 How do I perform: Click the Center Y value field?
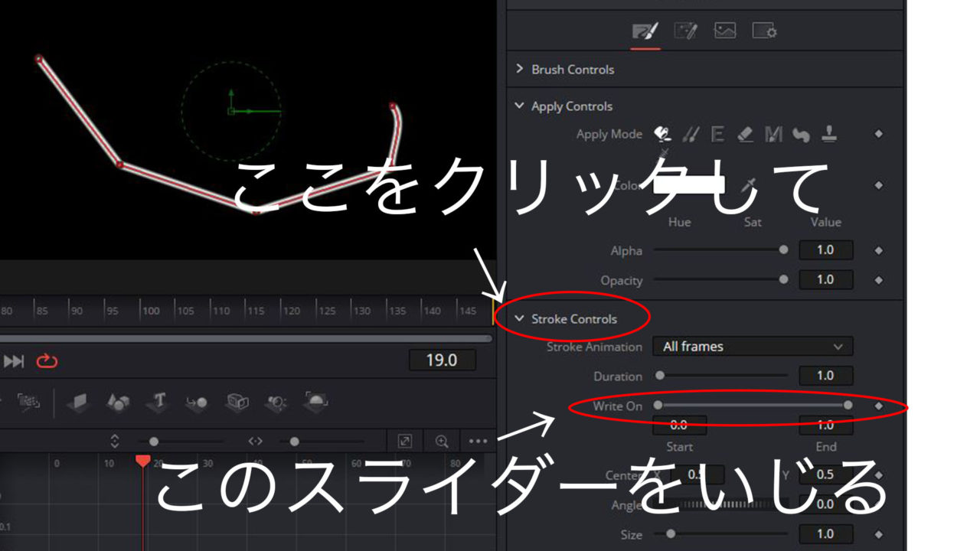point(825,474)
